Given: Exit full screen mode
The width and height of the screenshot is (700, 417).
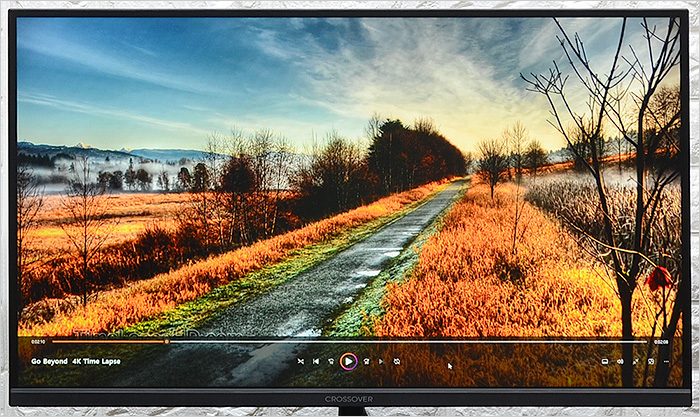Looking at the screenshot, I should tap(635, 361).
